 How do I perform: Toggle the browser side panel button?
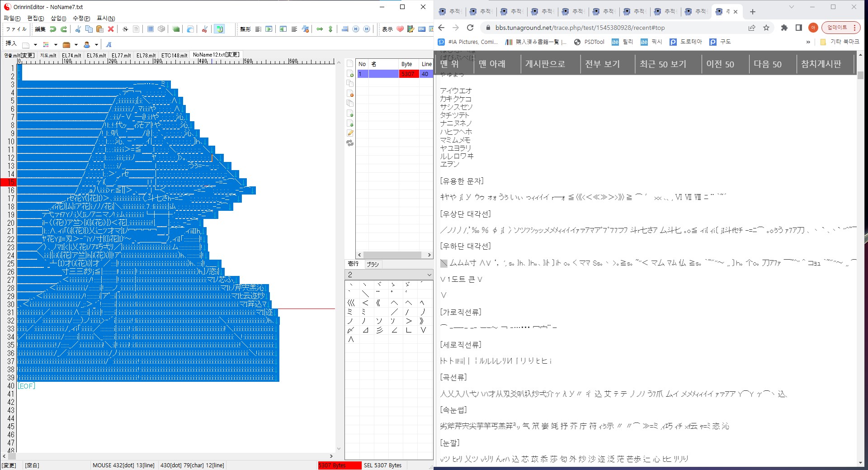(x=799, y=28)
